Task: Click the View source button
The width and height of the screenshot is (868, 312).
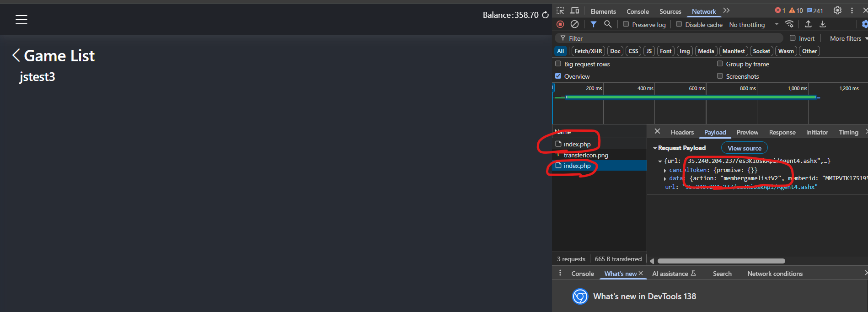Action: [744, 148]
